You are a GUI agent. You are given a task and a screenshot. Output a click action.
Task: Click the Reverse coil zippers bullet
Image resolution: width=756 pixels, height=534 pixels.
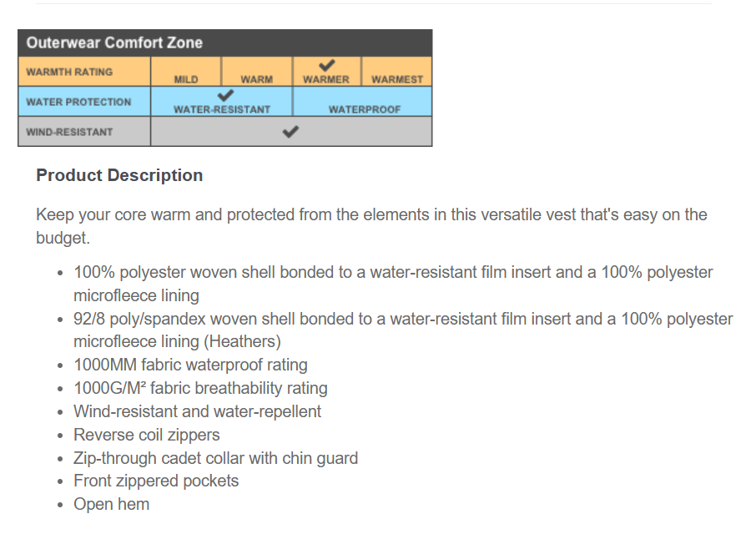pos(147,435)
